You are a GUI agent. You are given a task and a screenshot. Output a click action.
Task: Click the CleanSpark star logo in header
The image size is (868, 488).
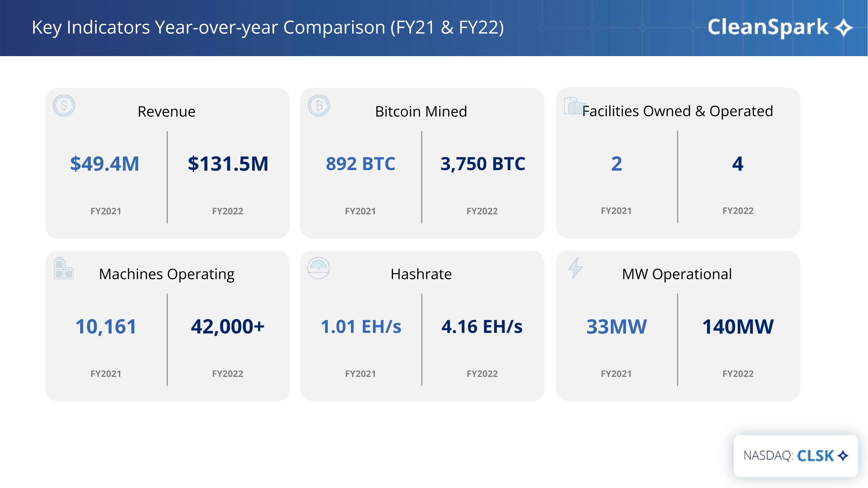(x=843, y=27)
